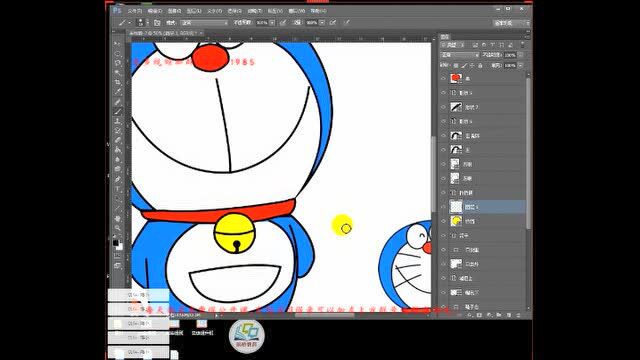The image size is (640, 360).
Task: Toggle lock all for layer
Action: [480, 65]
